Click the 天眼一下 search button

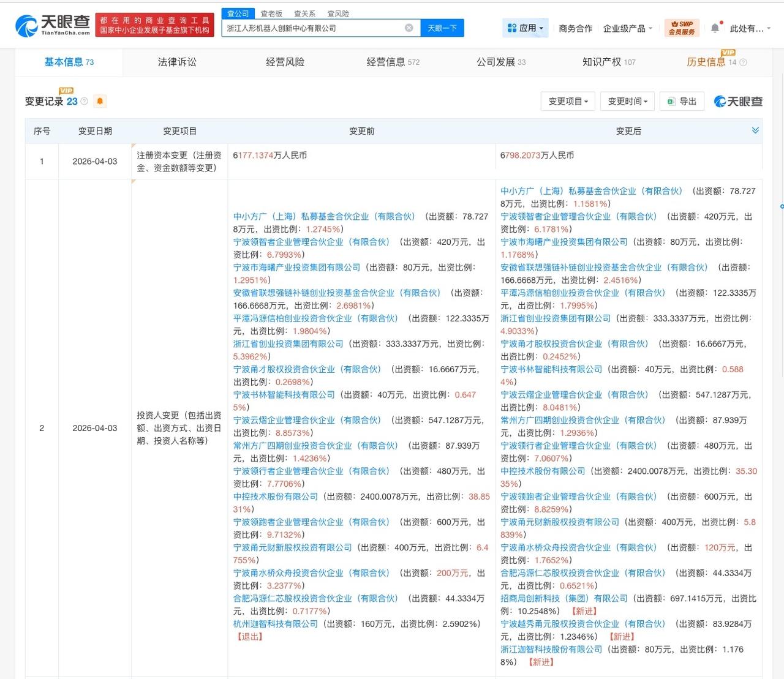click(442, 28)
